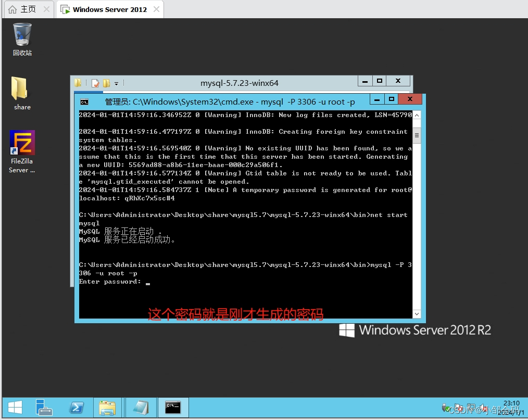Click the cmd window title bar text

click(x=230, y=102)
